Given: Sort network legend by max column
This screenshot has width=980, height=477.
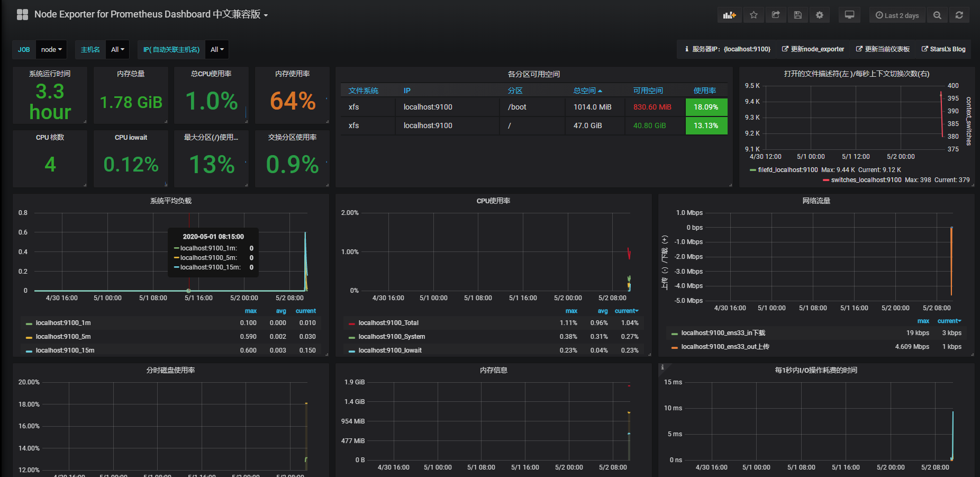Looking at the screenshot, I should (923, 321).
